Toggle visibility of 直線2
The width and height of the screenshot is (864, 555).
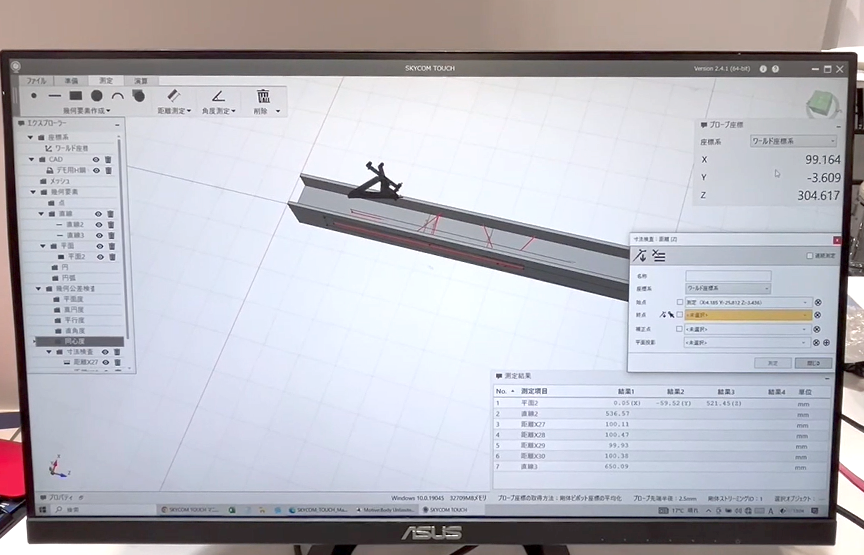pos(99,225)
